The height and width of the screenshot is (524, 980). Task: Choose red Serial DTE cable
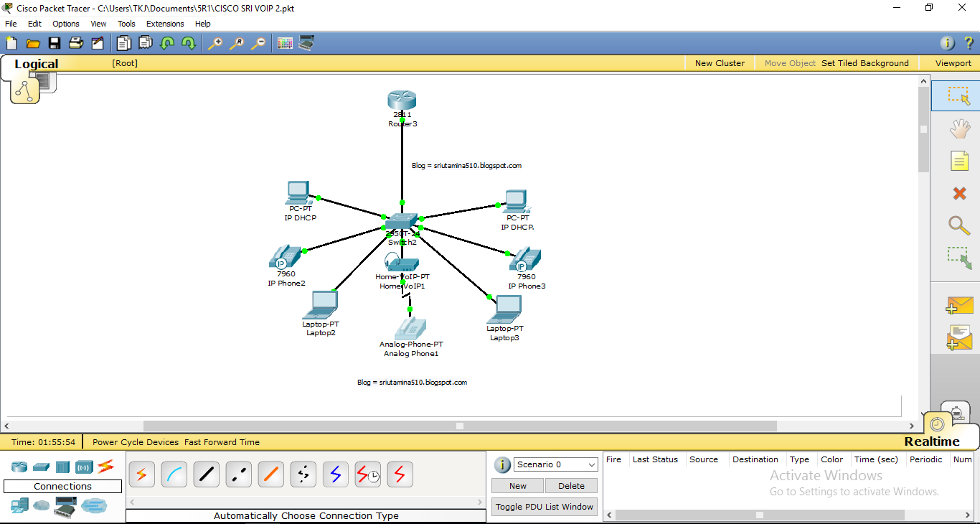pos(400,474)
